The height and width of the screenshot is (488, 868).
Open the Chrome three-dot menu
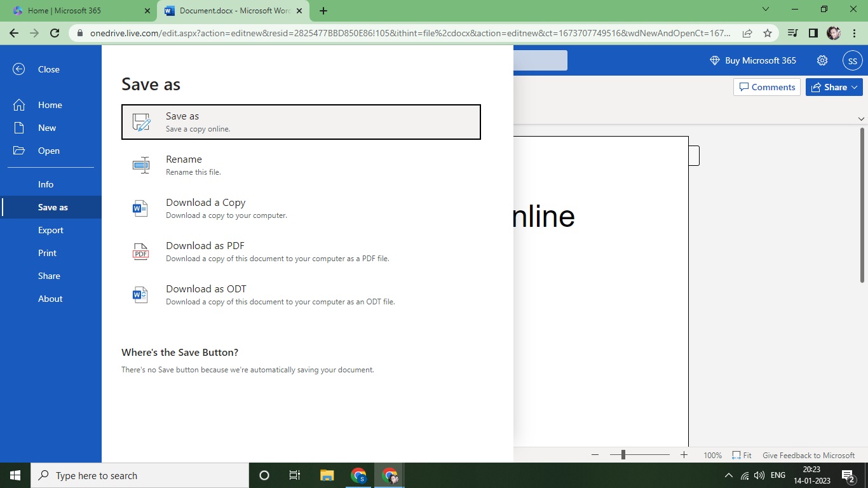click(x=853, y=33)
